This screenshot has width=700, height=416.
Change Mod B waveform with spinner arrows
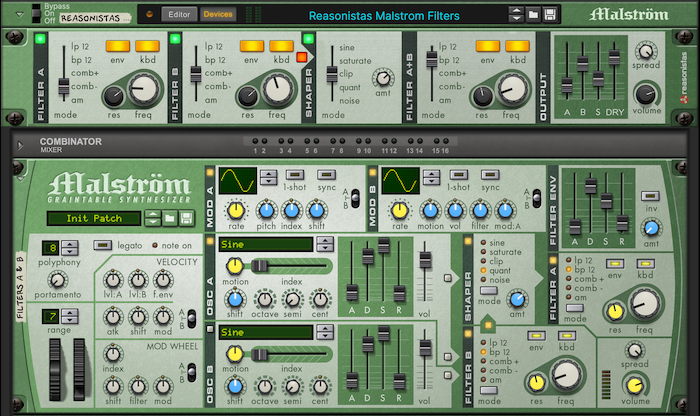click(431, 177)
